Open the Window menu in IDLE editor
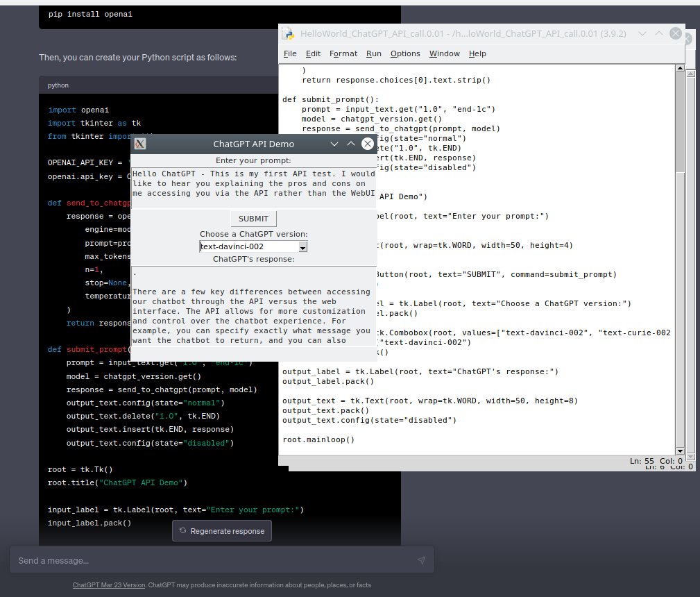The image size is (700, 597). [444, 53]
